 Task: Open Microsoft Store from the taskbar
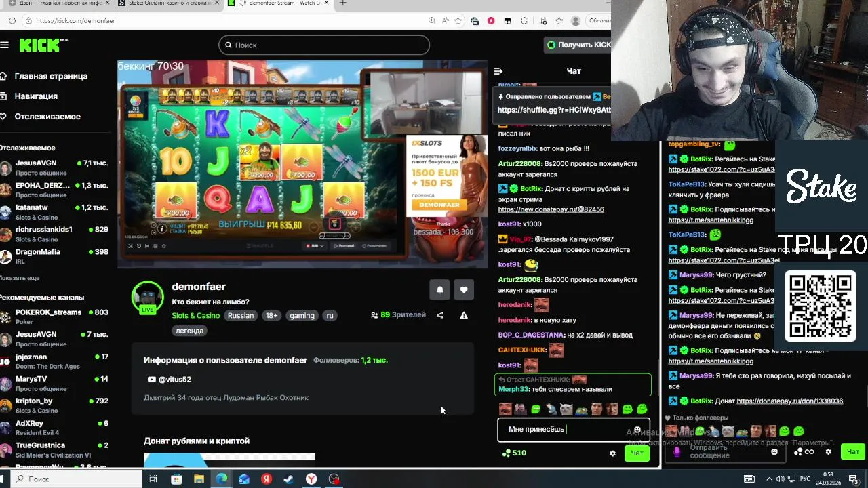pos(176,479)
